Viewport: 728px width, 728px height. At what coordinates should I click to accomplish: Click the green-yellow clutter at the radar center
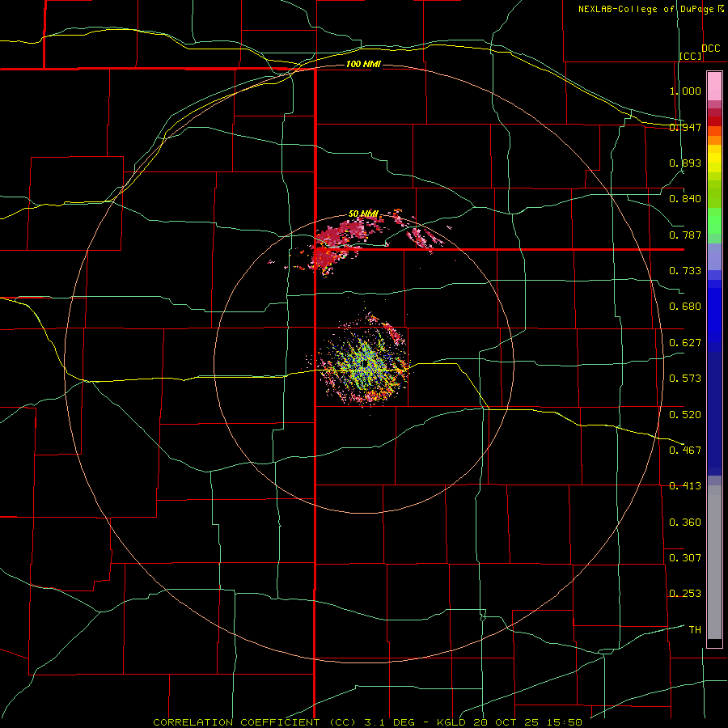365,365
